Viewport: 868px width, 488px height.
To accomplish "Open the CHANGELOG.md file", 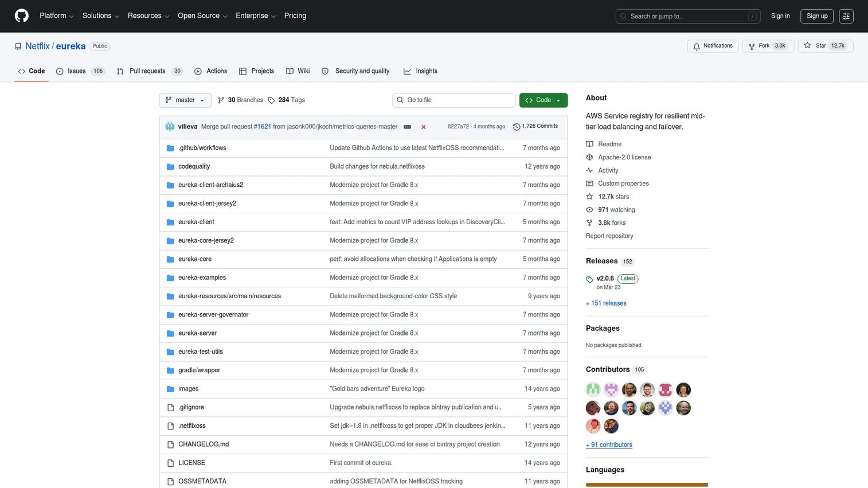I will click(204, 444).
